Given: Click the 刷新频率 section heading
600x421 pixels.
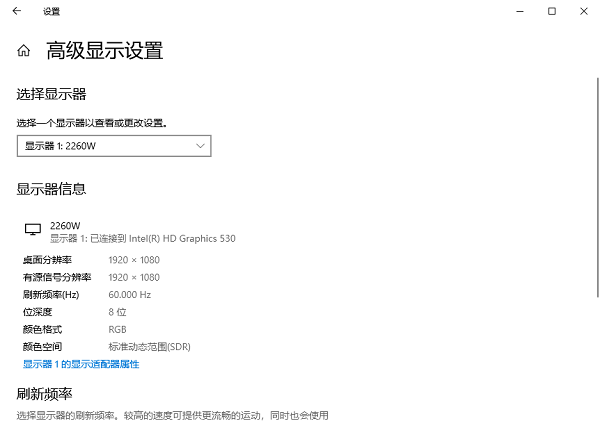Looking at the screenshot, I should click(x=44, y=394).
